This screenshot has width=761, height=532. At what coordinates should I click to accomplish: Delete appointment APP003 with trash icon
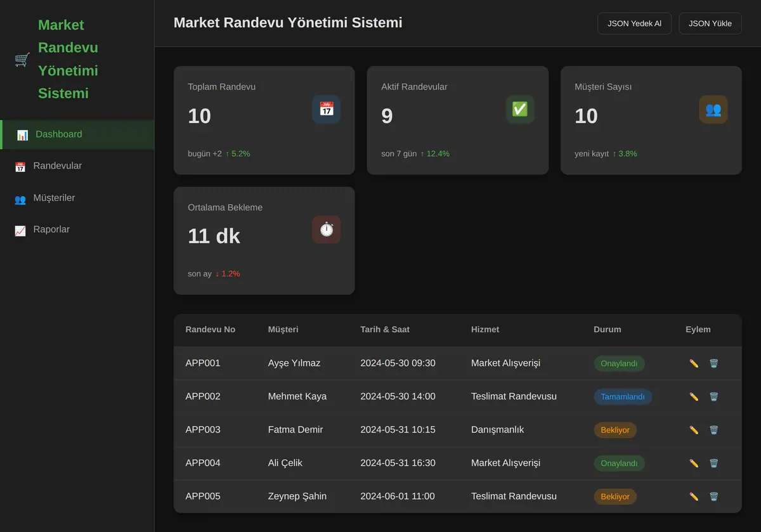coord(713,430)
